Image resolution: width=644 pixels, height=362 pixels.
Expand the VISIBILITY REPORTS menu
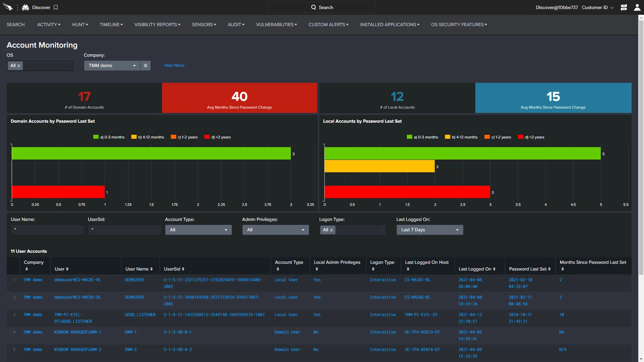point(157,24)
